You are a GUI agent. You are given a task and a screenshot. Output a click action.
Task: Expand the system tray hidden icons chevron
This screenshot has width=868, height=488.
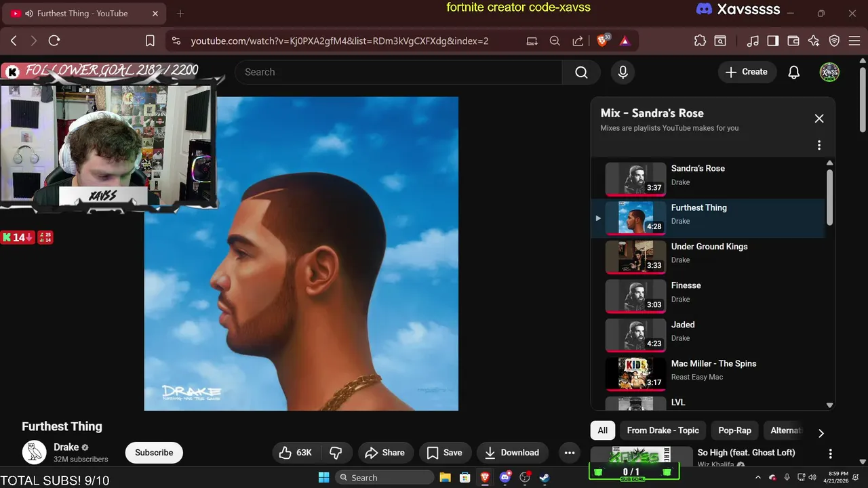pos(758,477)
